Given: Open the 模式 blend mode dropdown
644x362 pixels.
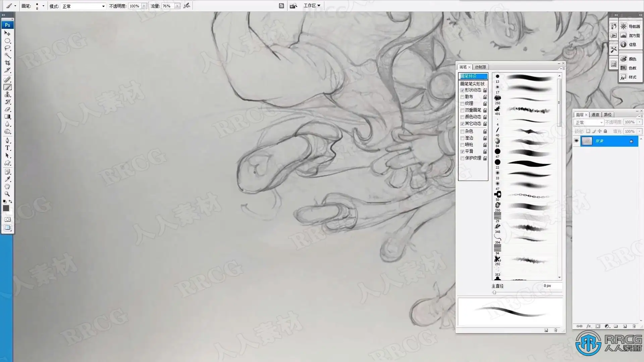Looking at the screenshot, I should coord(83,6).
